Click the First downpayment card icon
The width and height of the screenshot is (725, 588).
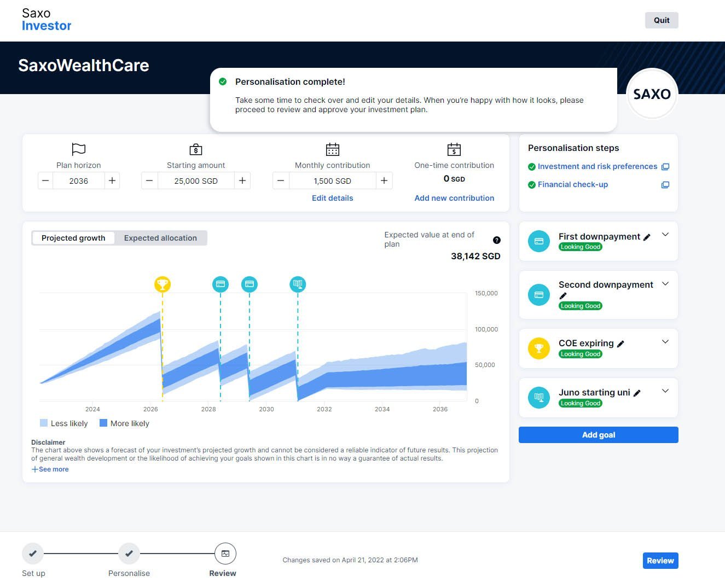click(x=539, y=241)
